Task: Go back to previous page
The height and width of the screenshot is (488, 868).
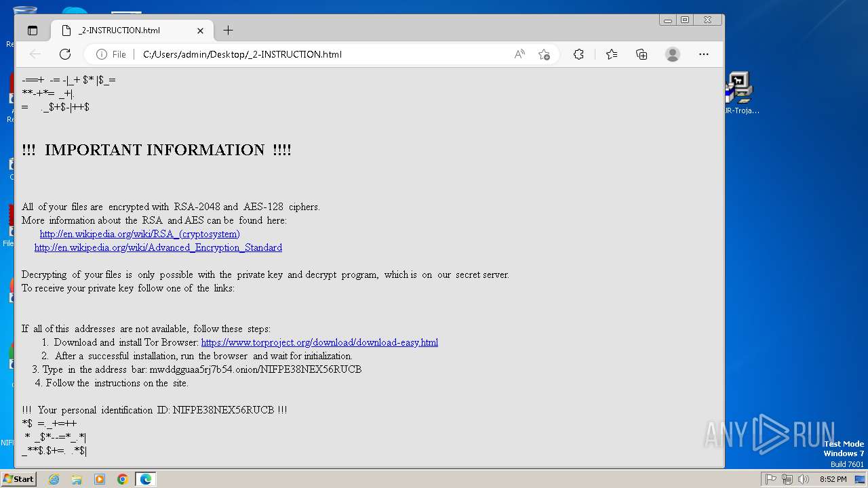Action: click(x=35, y=54)
